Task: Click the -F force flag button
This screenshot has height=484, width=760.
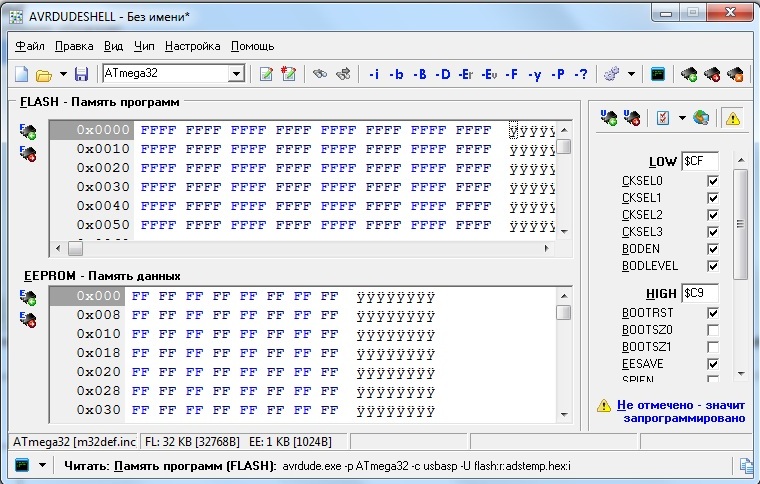Action: [512, 74]
